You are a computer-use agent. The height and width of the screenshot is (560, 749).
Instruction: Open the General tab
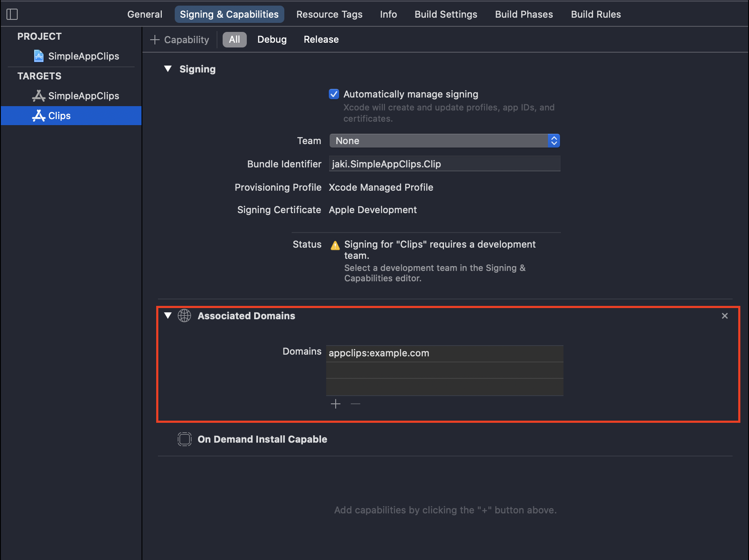pos(145,14)
